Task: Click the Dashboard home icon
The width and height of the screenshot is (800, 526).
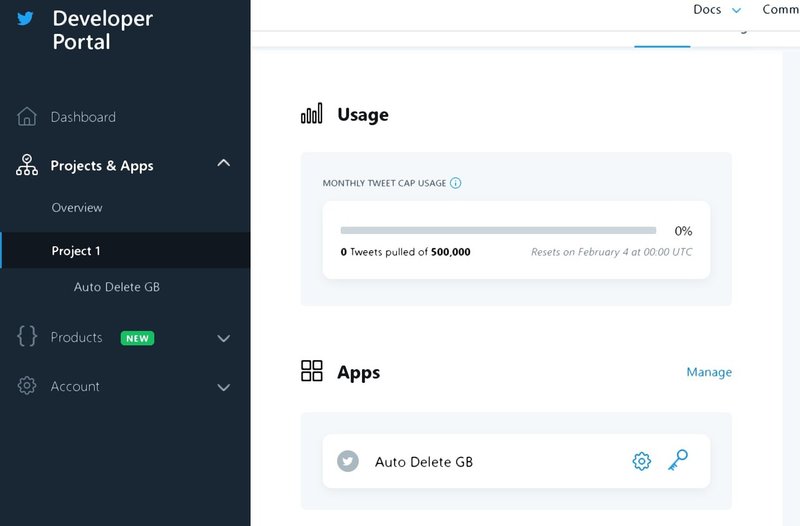Action: 27,117
